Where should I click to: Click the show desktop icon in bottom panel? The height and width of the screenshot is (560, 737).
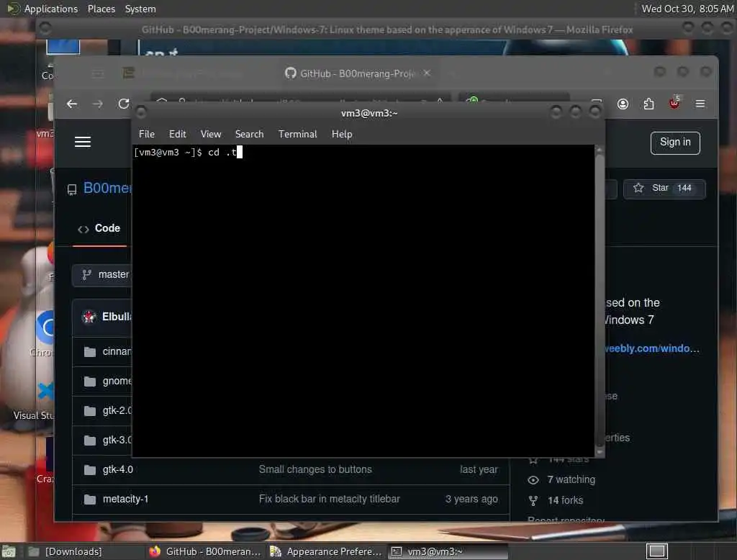coord(9,551)
